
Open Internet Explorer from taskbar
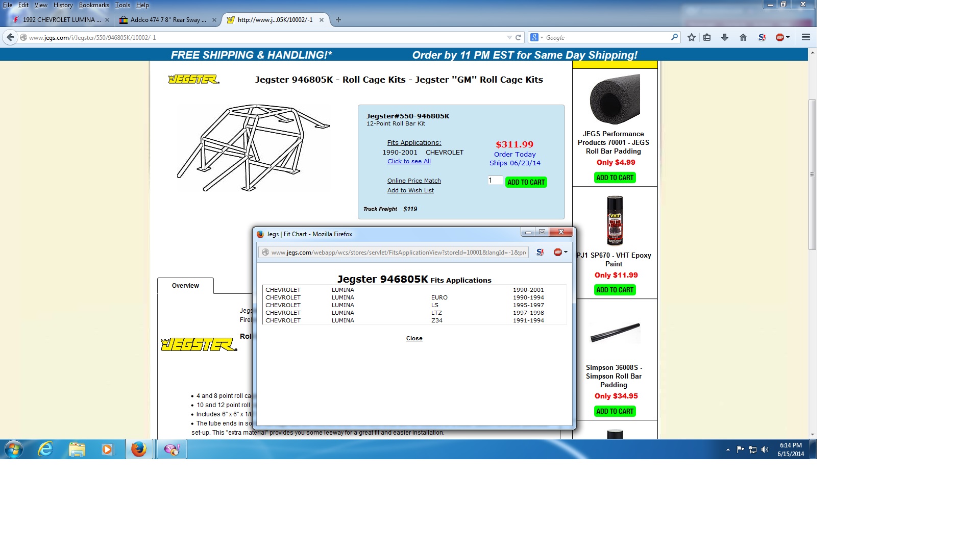pyautogui.click(x=45, y=449)
